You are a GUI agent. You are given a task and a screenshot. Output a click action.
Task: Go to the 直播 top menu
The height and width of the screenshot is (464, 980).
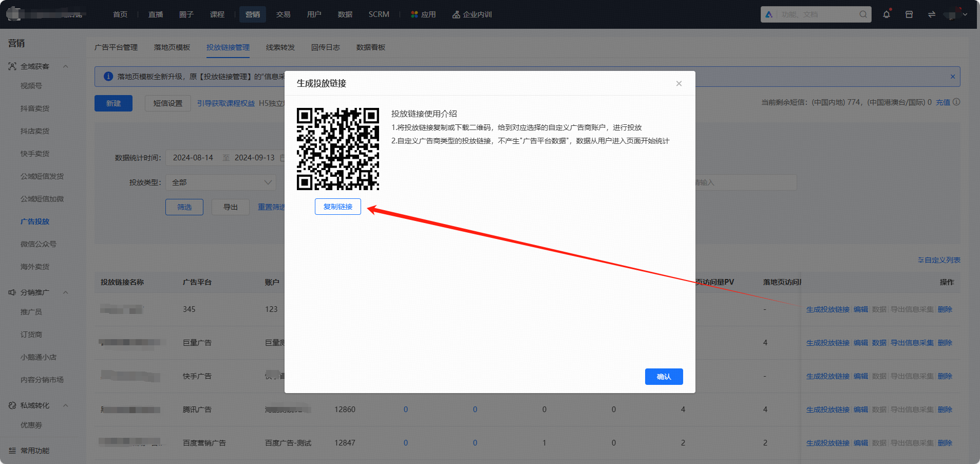tap(156, 14)
